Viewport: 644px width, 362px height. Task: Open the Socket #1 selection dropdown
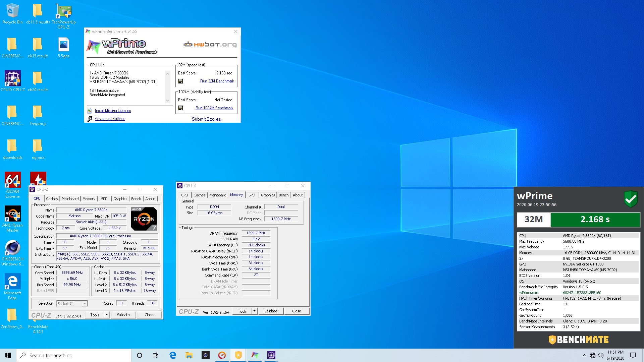click(x=72, y=304)
